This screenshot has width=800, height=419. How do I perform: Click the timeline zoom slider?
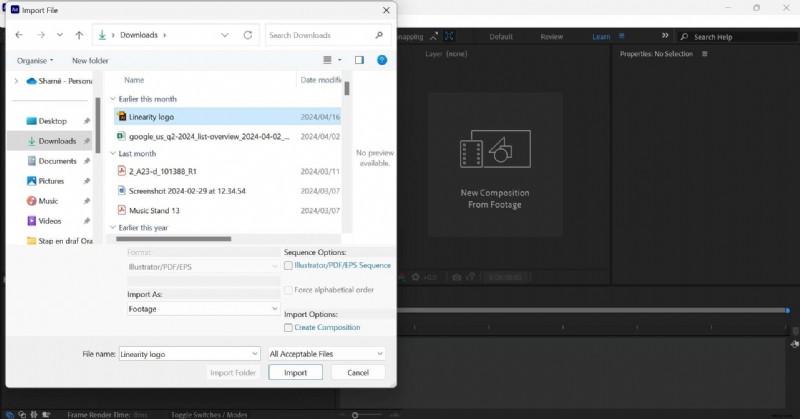[x=354, y=414]
